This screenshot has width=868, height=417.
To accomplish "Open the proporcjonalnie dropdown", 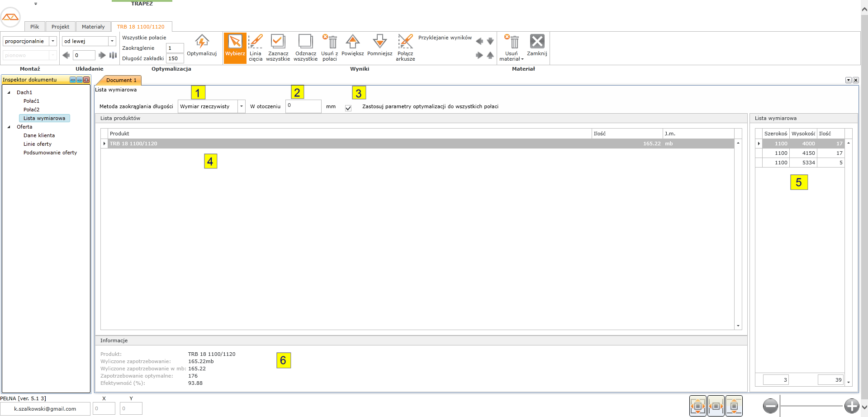I will click(x=53, y=41).
